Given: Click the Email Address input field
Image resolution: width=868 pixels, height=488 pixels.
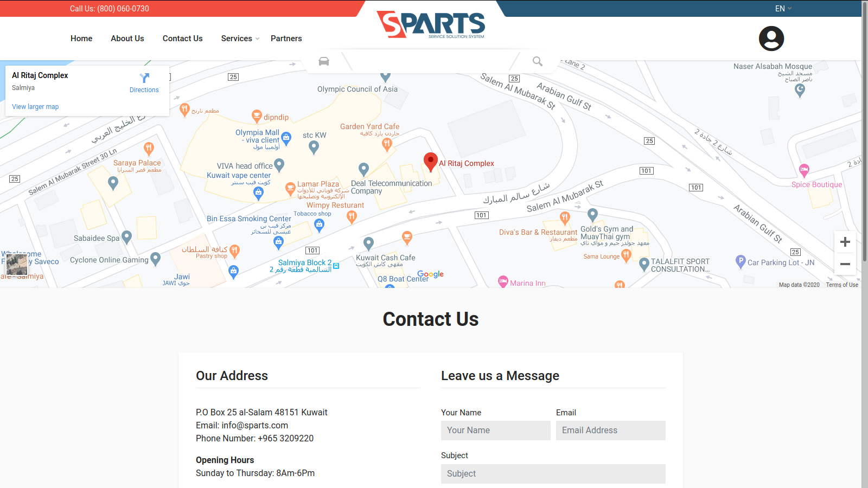Looking at the screenshot, I should [x=611, y=431].
